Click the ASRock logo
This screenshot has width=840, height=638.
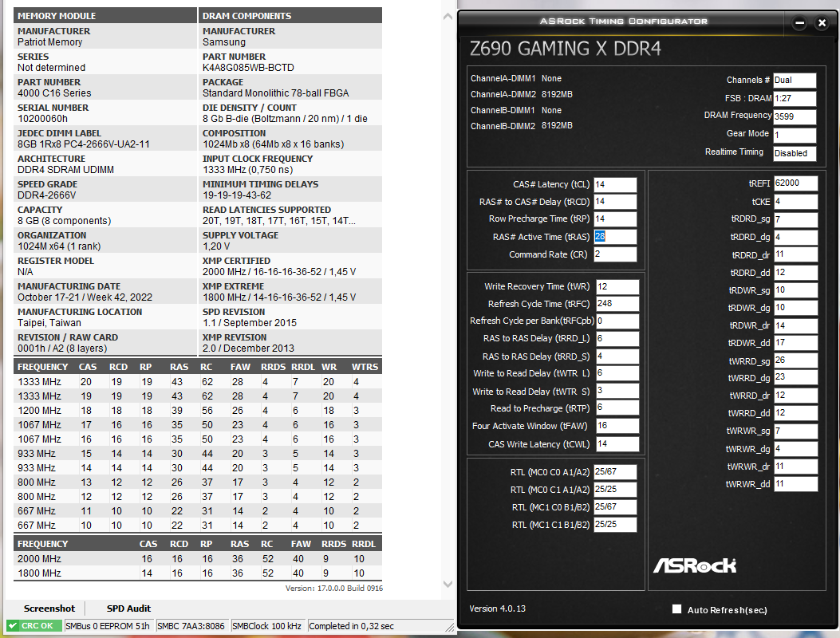point(695,565)
